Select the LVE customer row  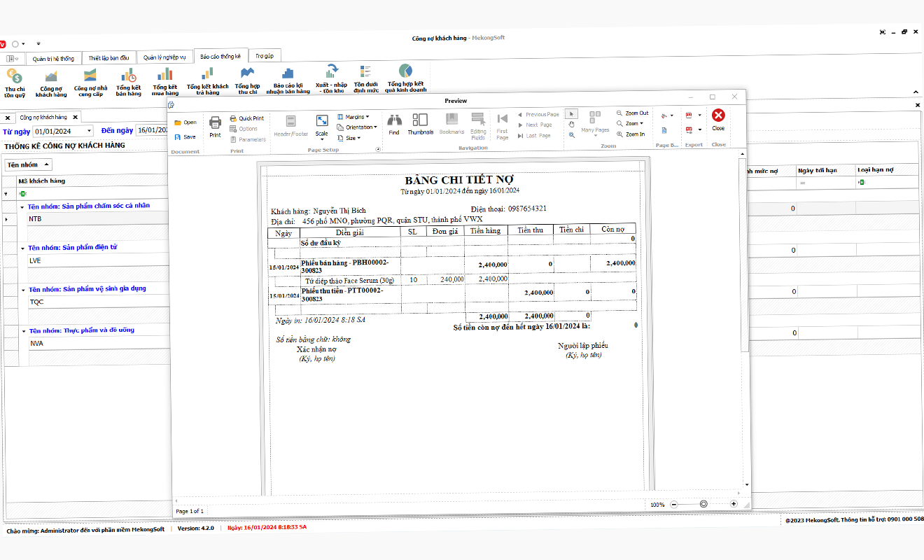click(98, 260)
